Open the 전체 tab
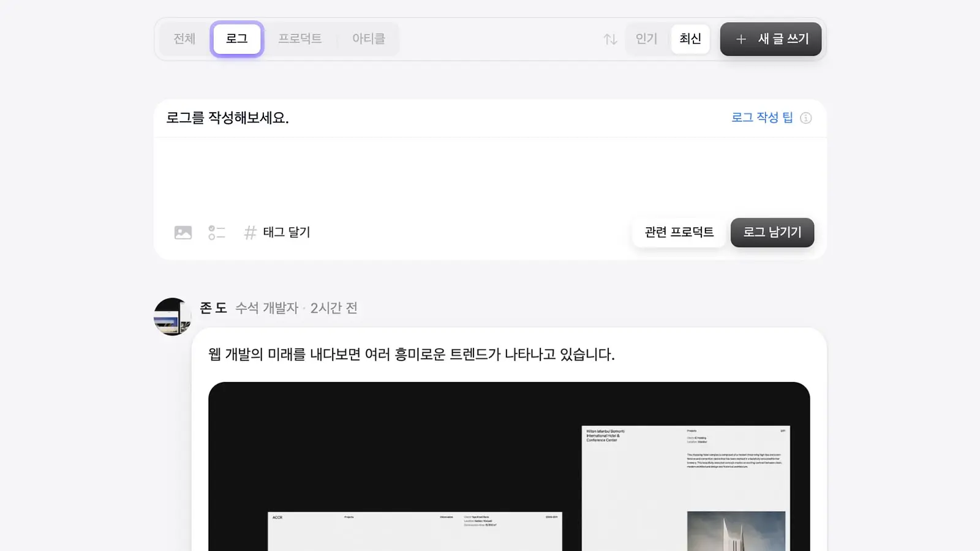The height and width of the screenshot is (551, 980). click(184, 39)
